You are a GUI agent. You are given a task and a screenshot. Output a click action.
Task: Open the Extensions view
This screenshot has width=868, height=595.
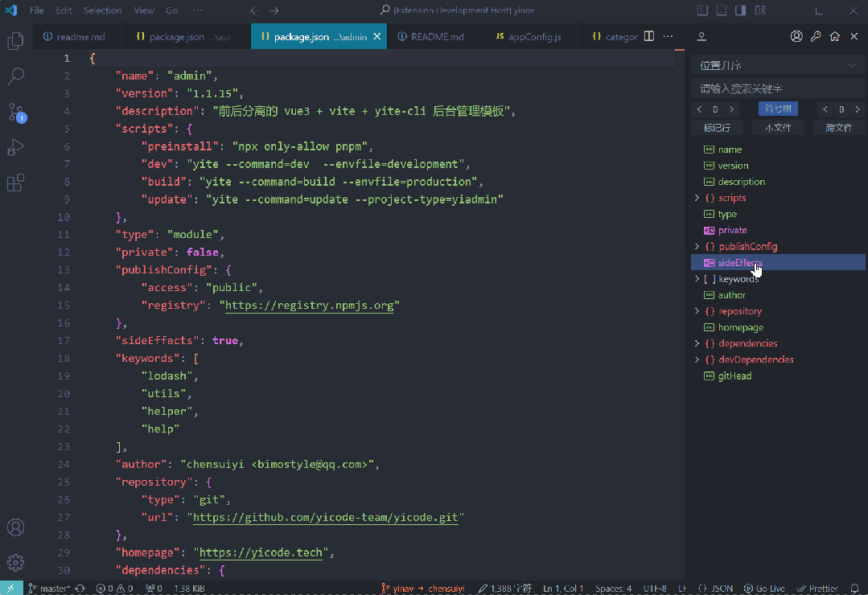(15, 183)
